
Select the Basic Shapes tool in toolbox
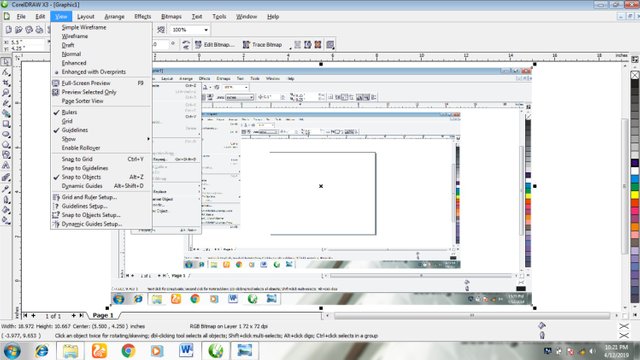[x=6, y=155]
